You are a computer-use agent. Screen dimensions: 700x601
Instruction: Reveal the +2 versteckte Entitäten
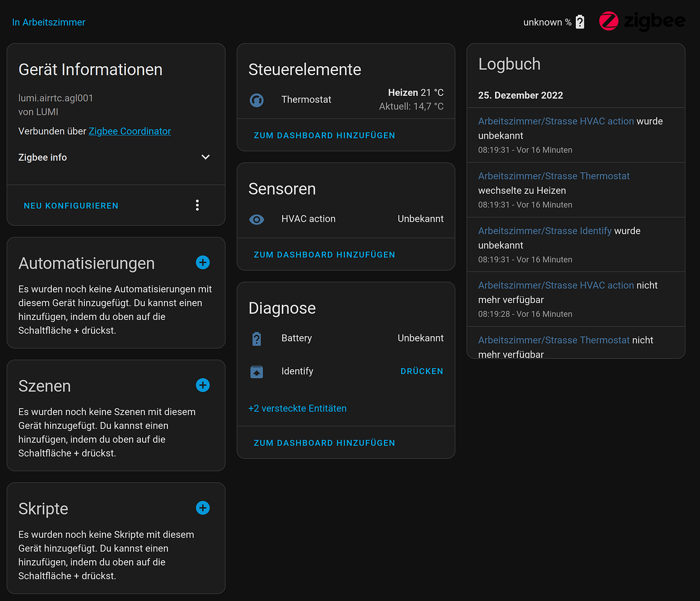pos(297,408)
